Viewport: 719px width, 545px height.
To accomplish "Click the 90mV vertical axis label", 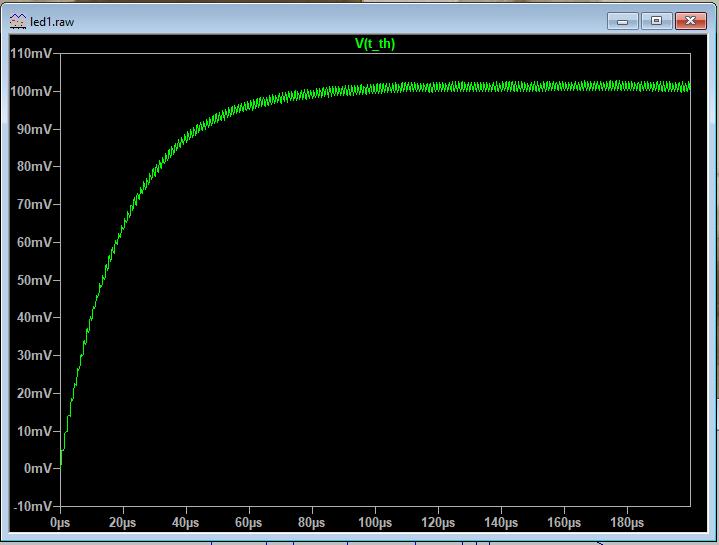I will 34,129.
